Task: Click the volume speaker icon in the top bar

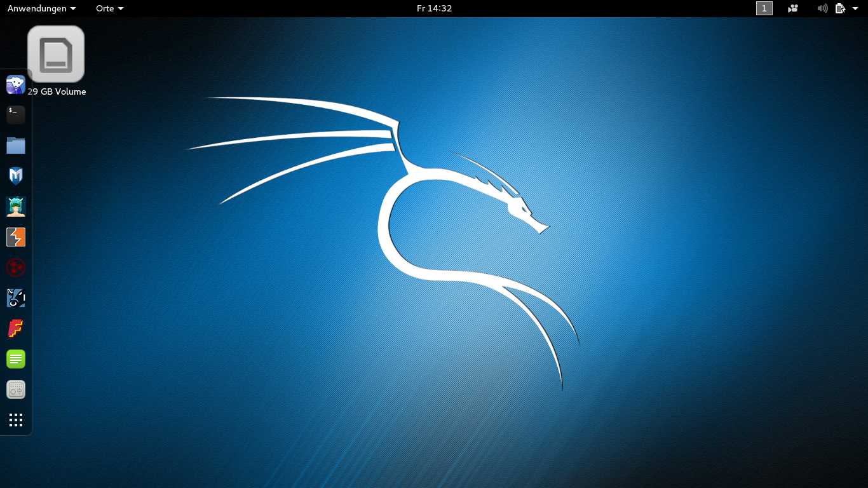Action: pyautogui.click(x=822, y=8)
